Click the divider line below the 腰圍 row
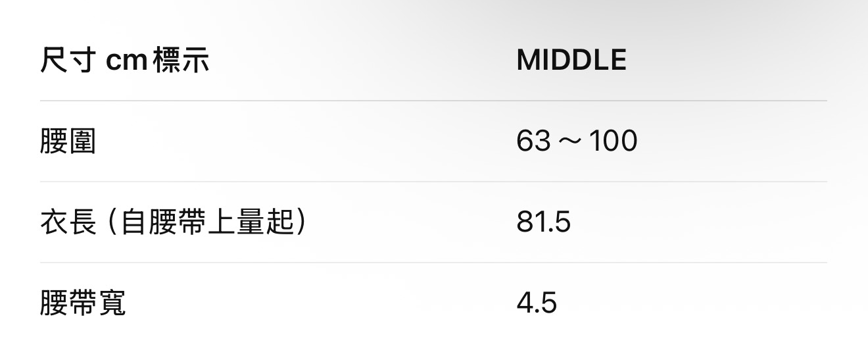This screenshot has width=868, height=358. click(x=433, y=182)
